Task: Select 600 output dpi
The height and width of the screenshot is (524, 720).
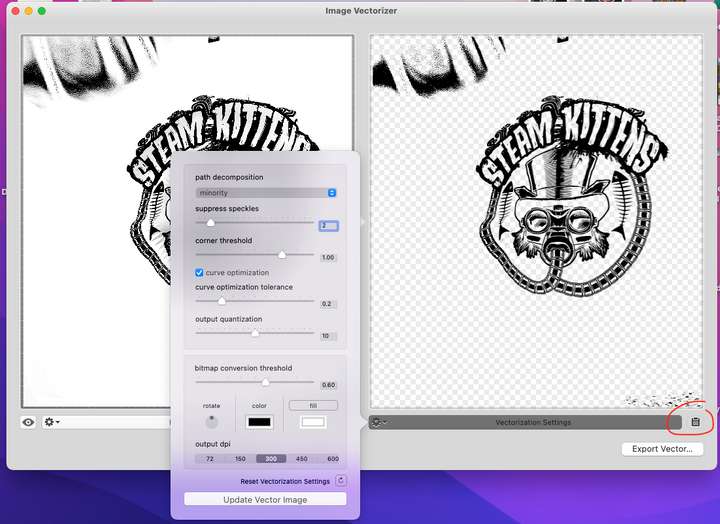Action: (332, 459)
